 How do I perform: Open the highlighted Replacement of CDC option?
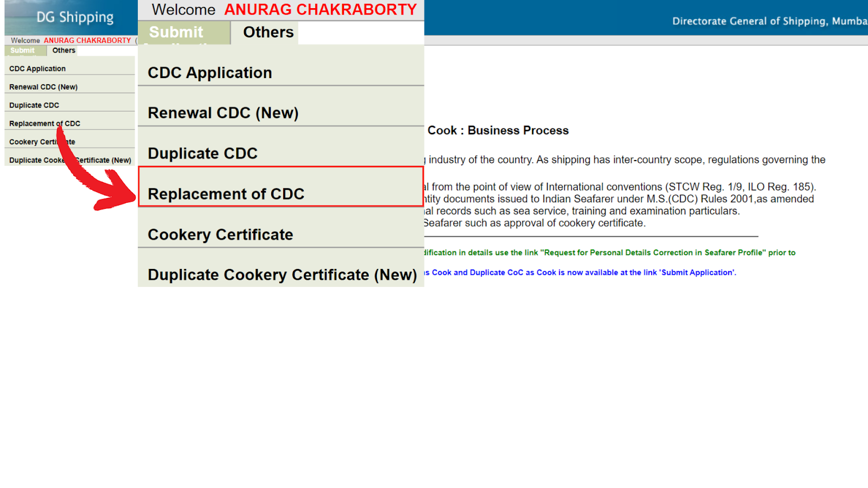(44, 123)
